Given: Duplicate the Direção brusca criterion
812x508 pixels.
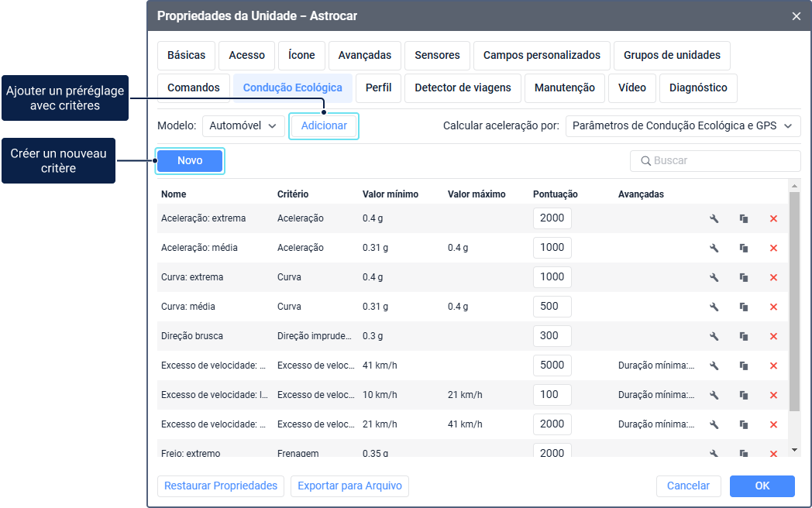Looking at the screenshot, I should (744, 337).
